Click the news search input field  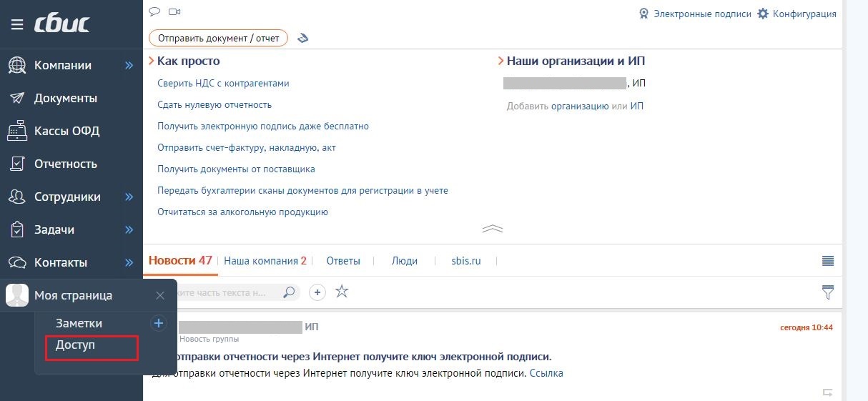click(x=229, y=292)
